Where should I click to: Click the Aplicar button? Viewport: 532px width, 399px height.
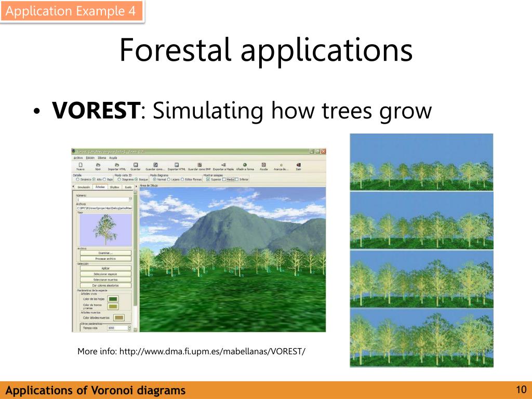105,268
